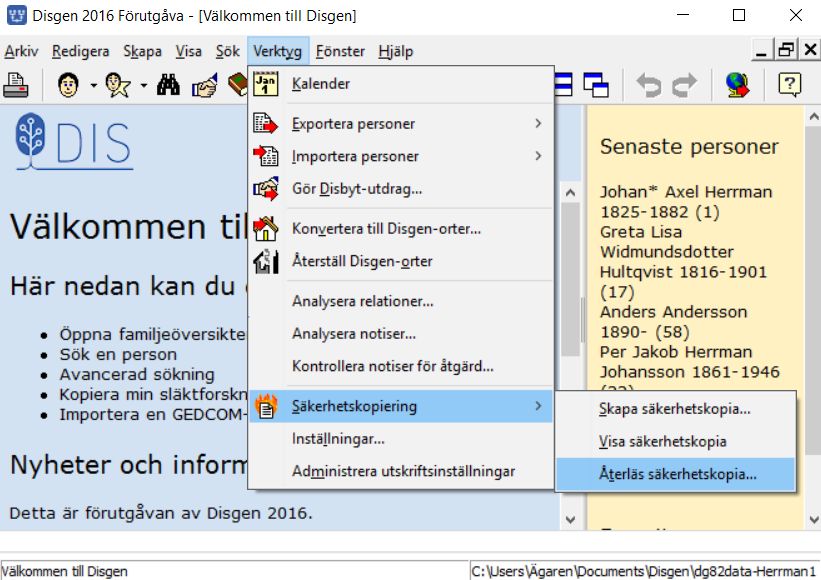Select Kalender from the Verktyg menu

click(401, 84)
